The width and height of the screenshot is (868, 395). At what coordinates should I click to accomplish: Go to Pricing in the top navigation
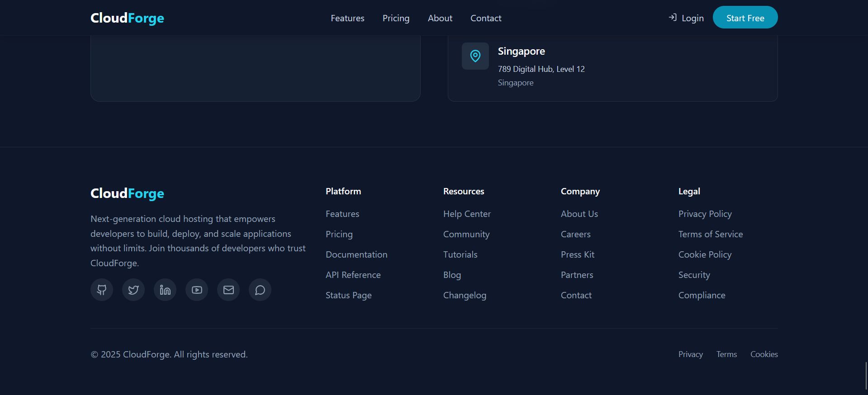(x=396, y=18)
